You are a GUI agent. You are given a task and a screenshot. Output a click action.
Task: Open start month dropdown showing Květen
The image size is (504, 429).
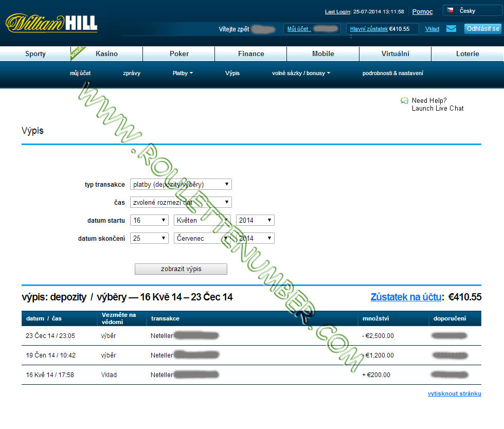click(x=202, y=220)
